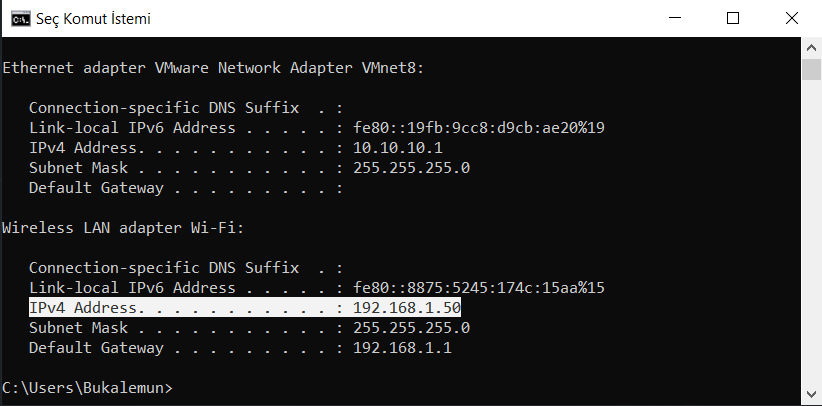This screenshot has width=822, height=406.
Task: Click the Wi-Fi IPv6 address ending %15
Action: coord(479,287)
